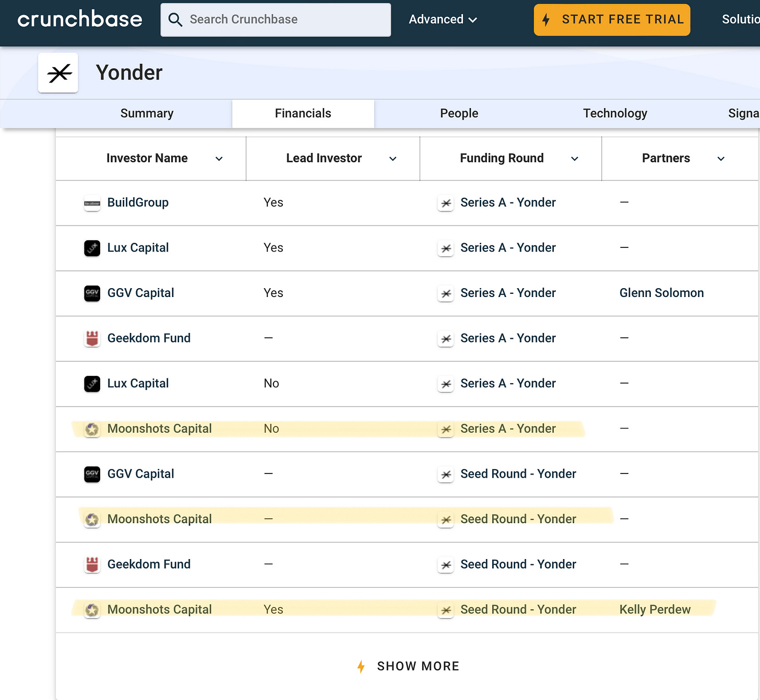Click the BuildGroup logo icon
The height and width of the screenshot is (700, 760).
(x=92, y=203)
